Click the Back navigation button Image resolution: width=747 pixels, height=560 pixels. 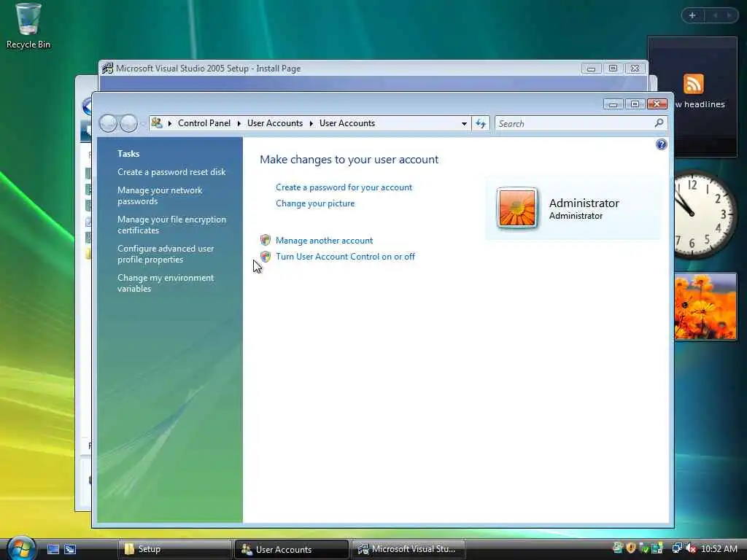tap(109, 123)
